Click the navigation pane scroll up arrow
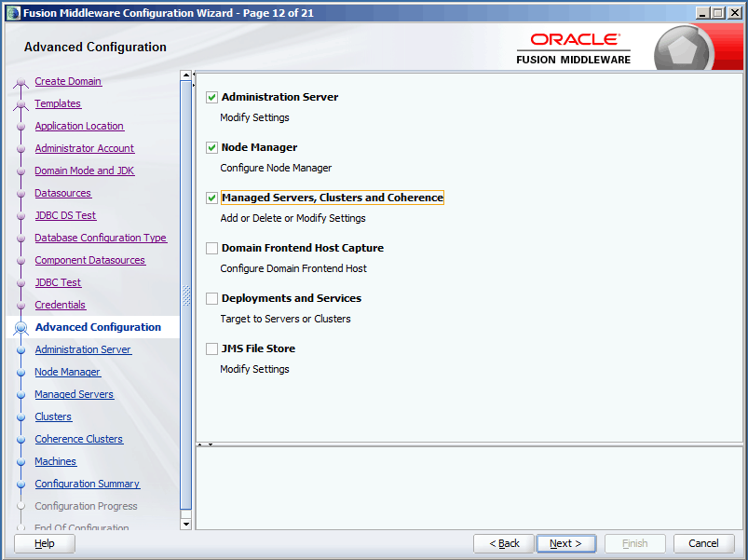Image resolution: width=748 pixels, height=560 pixels. (x=186, y=75)
